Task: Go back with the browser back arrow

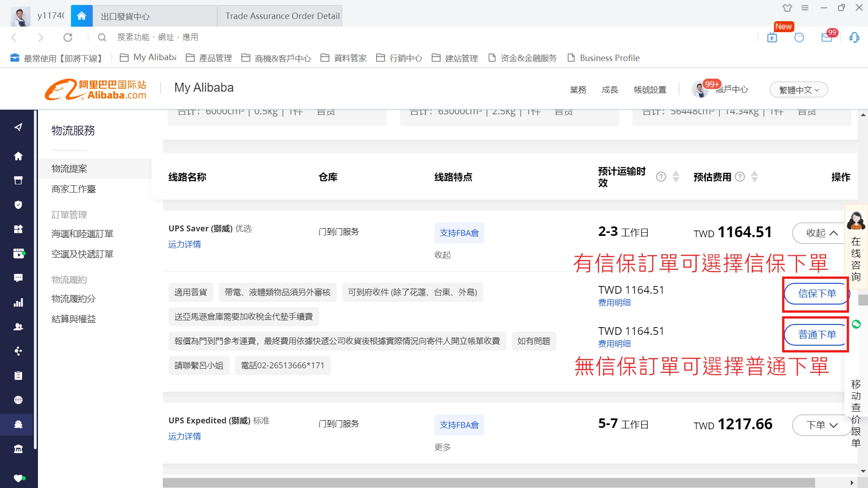Action: click(14, 38)
